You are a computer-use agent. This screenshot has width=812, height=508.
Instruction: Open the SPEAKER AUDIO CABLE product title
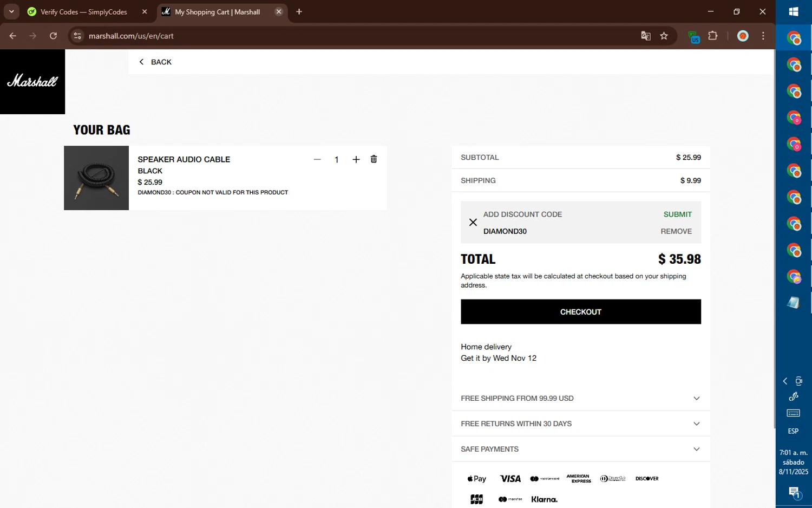click(x=184, y=159)
